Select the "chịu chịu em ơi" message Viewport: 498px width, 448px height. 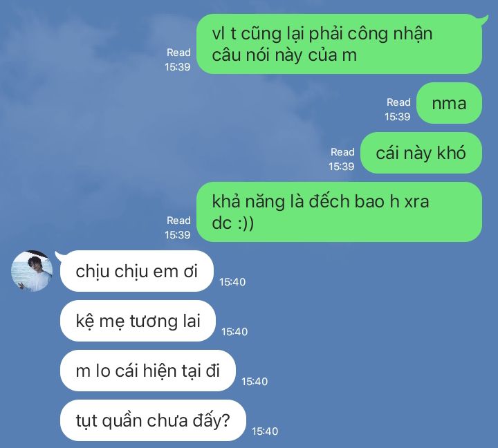tap(137, 271)
